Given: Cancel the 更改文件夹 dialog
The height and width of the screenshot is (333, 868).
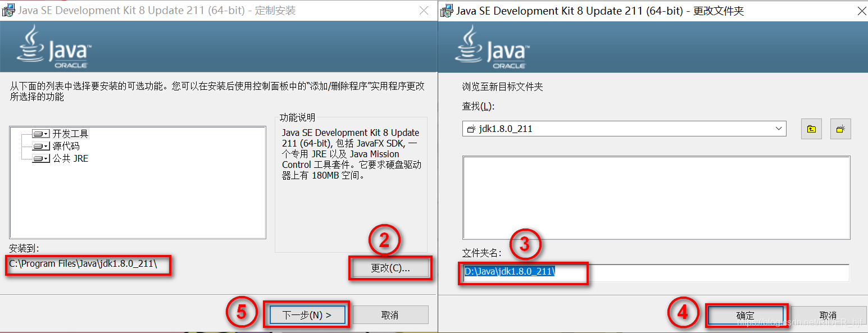Looking at the screenshot, I should coord(828,316).
